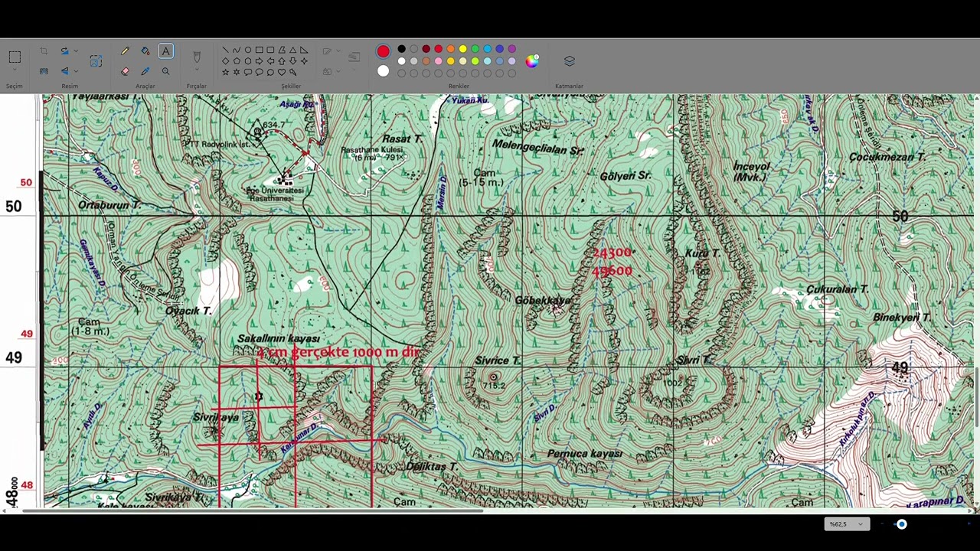Viewport: 980px width, 551px height.
Task: Open the Resize and skew tool
Action: 96,60
